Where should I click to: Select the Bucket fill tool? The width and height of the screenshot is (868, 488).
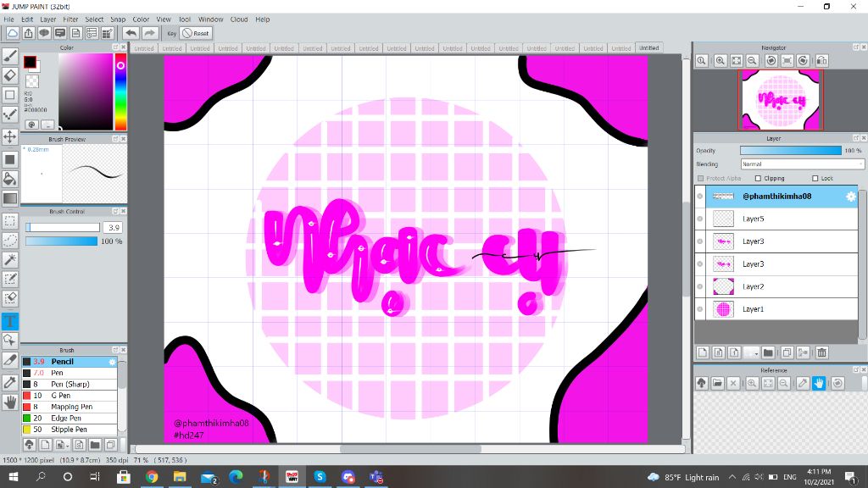click(10, 178)
